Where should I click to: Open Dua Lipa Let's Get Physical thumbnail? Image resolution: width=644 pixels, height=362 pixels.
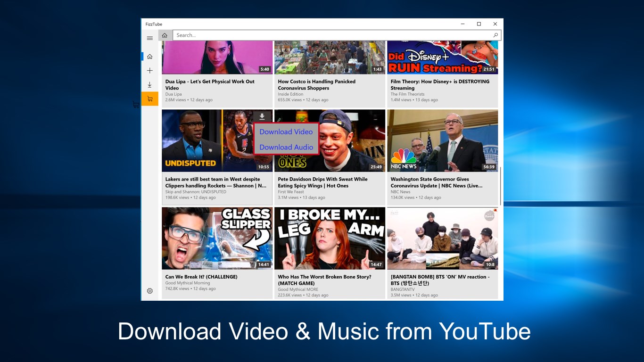pyautogui.click(x=217, y=58)
